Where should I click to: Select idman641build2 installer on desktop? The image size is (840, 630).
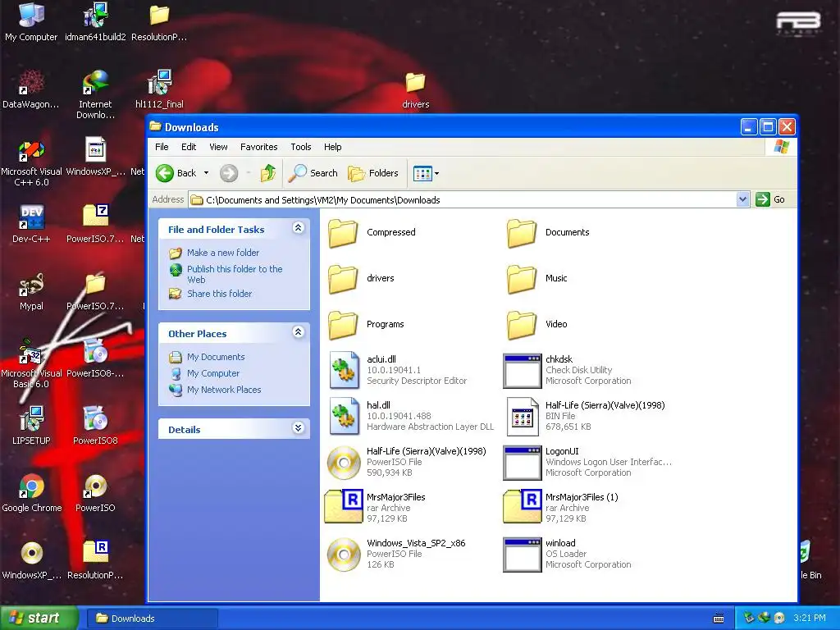[x=95, y=22]
